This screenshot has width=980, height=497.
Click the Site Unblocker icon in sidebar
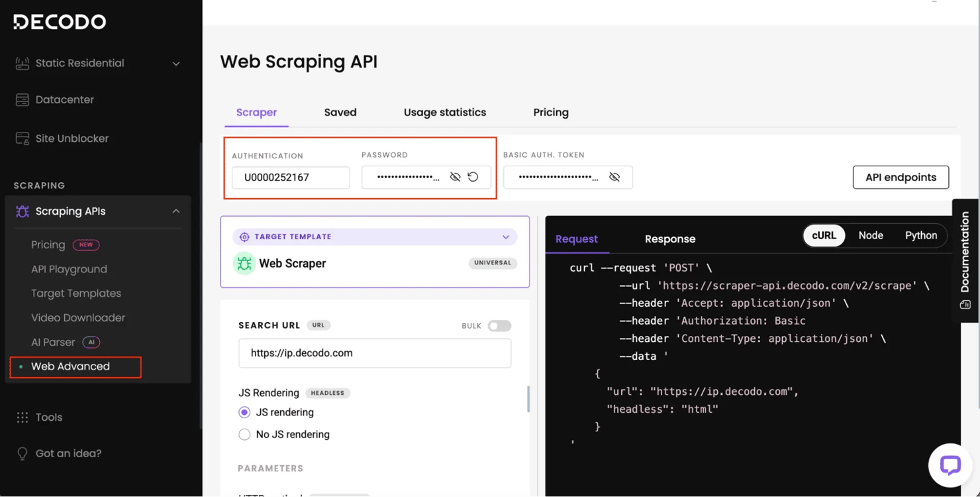[23, 138]
